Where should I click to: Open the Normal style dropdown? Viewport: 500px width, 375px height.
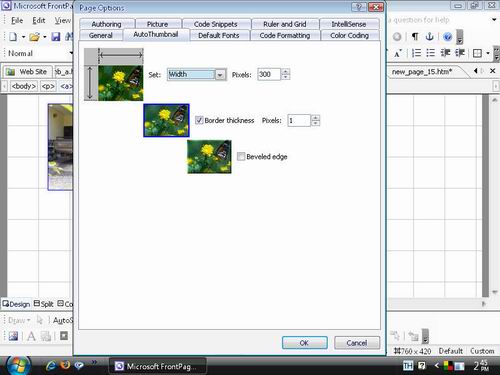coord(71,53)
